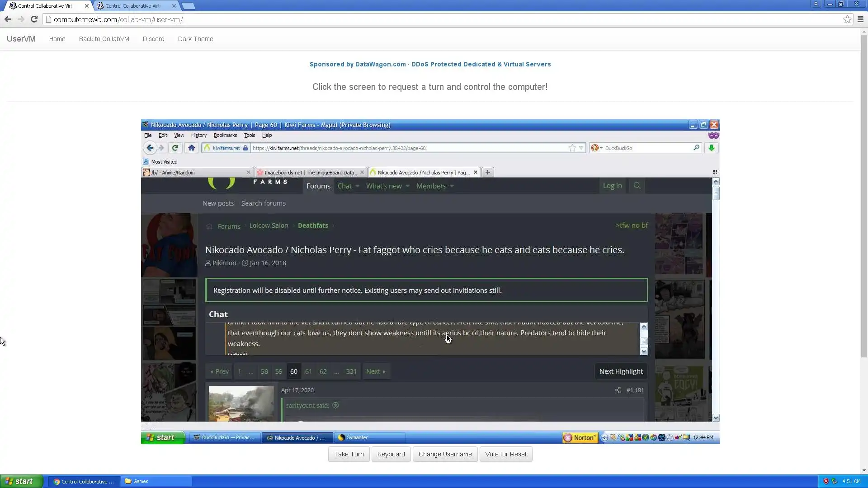This screenshot has width=868, height=488.
Task: Go back using the Mypal back arrow
Action: pyautogui.click(x=150, y=148)
